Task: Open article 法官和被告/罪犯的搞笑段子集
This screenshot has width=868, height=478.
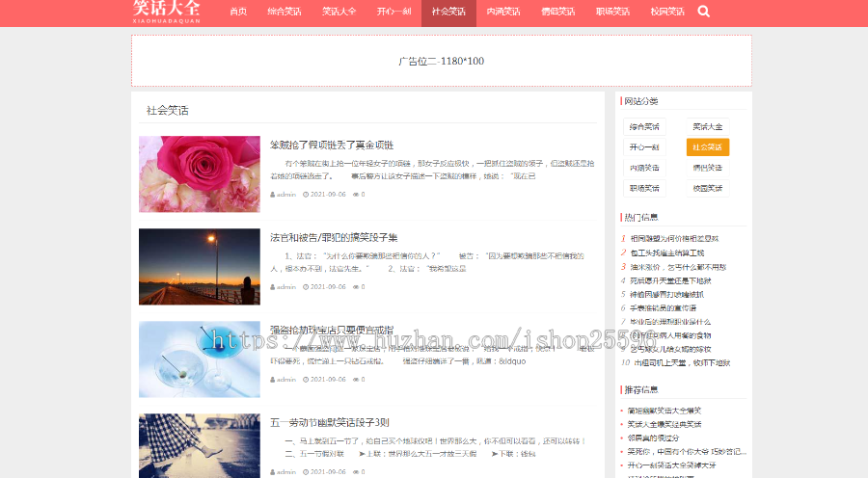Action: (x=334, y=237)
